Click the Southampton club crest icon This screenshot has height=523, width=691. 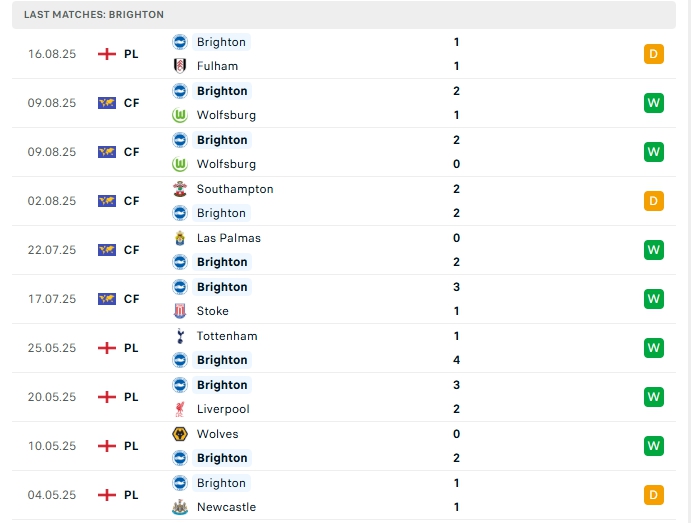(x=180, y=189)
